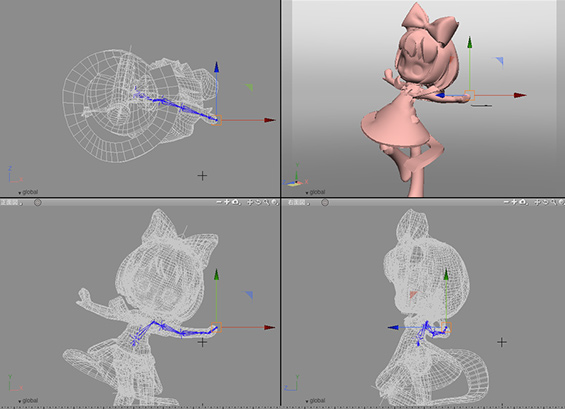Click the minus icon in the front view header
Image resolution: width=565 pixels, height=409 pixels.
coord(219,202)
